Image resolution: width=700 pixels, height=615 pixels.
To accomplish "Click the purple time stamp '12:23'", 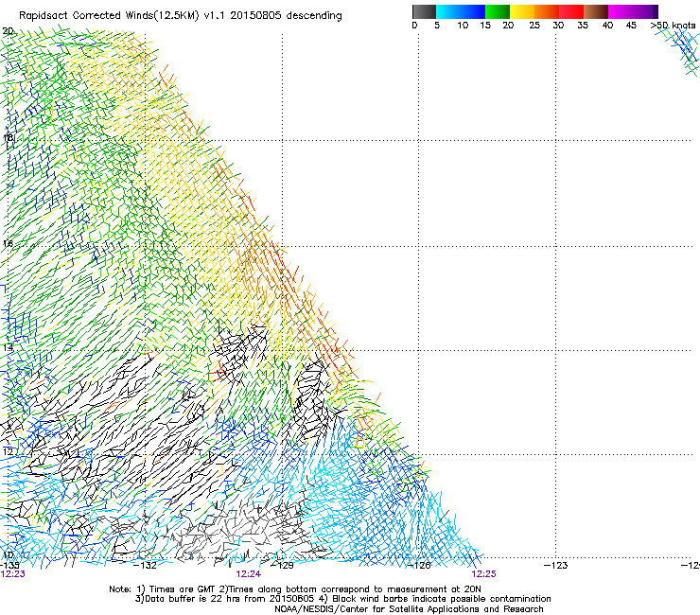I will point(13,574).
